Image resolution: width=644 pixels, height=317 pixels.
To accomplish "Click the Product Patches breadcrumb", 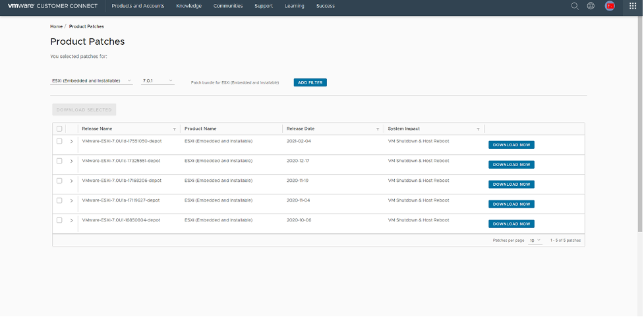I will click(86, 26).
